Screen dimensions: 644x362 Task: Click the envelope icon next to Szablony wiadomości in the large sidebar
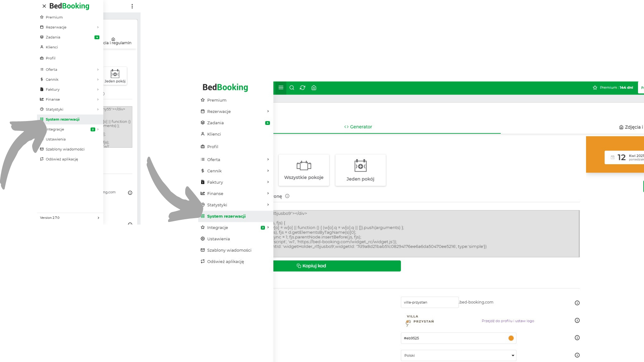click(203, 250)
